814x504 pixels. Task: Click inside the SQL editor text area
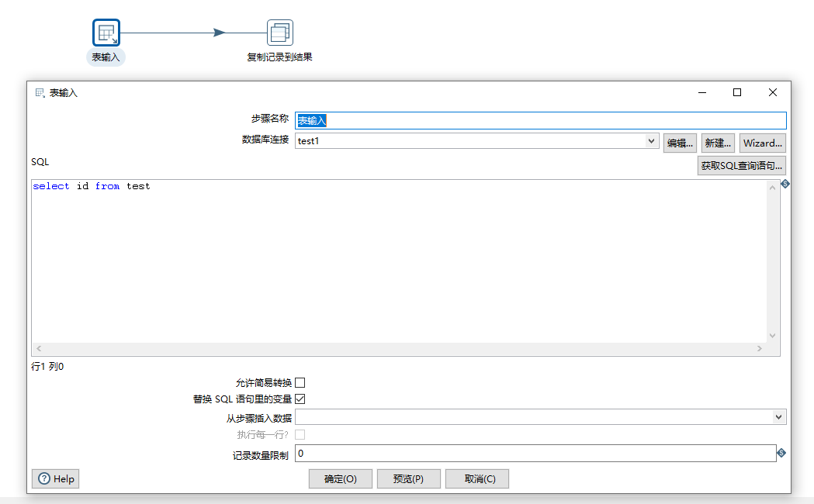388,256
